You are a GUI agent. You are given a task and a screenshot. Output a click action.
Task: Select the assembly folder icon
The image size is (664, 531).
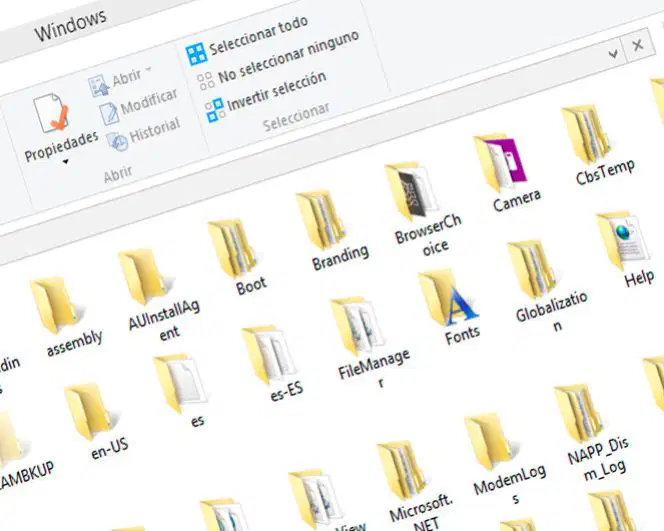coord(56,305)
